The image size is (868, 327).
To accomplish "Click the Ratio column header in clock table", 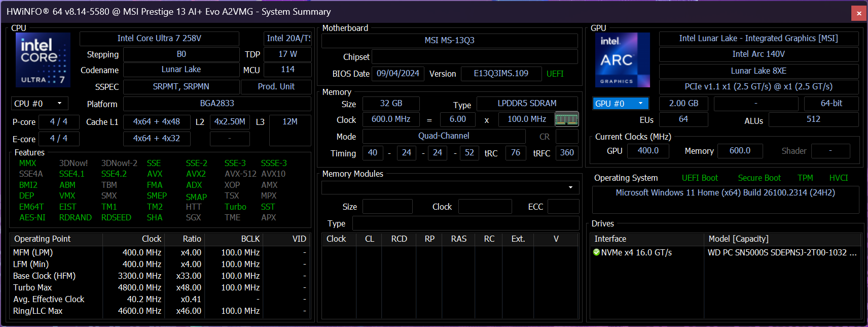I will [185, 239].
